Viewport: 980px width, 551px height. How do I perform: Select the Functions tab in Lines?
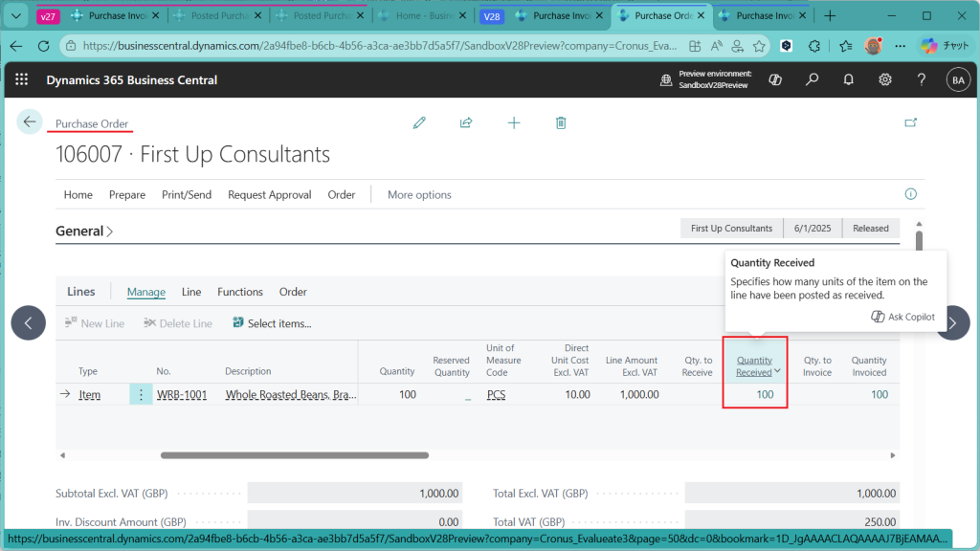point(239,292)
